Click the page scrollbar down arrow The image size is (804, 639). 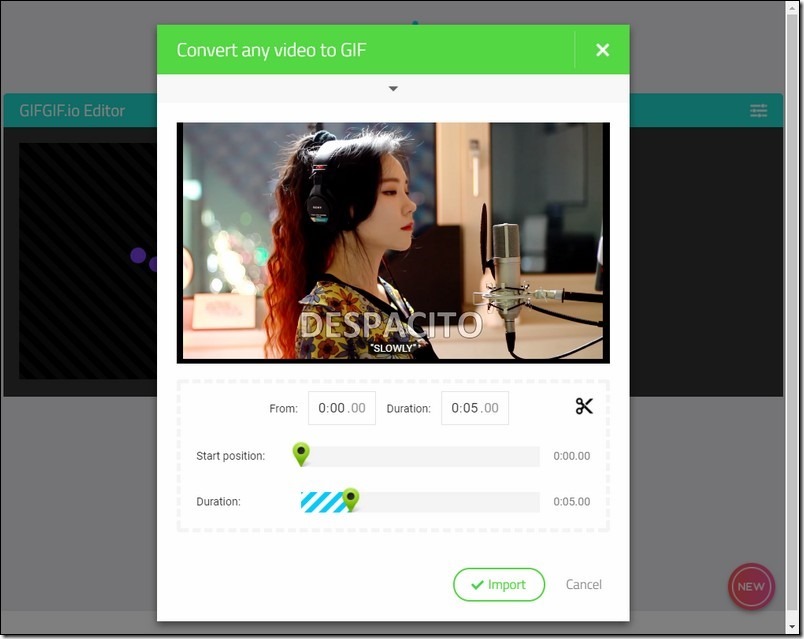(791, 629)
